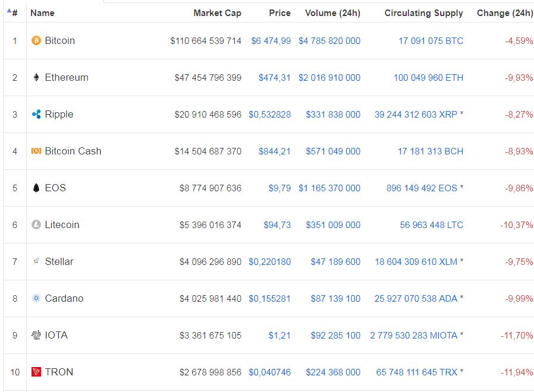Click supply 17 181 313 BCH

(431, 151)
